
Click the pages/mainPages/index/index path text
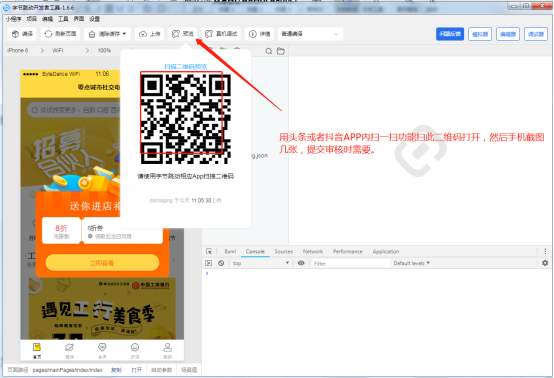click(x=67, y=370)
